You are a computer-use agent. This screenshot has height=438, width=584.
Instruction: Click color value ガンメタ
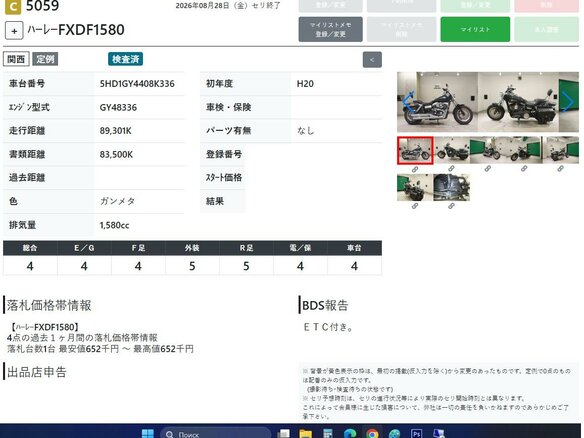click(x=117, y=201)
